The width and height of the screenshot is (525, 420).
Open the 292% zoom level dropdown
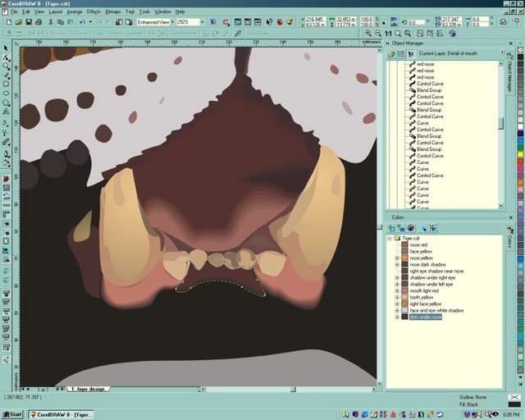[x=203, y=22]
